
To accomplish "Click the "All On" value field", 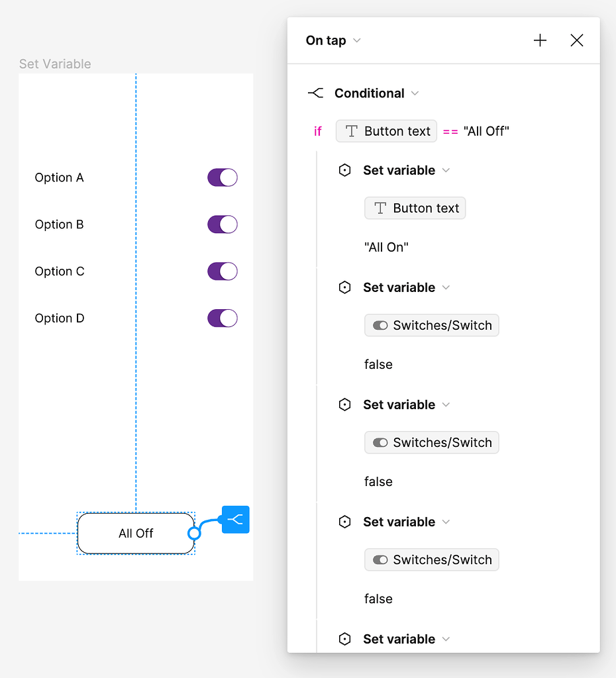I will 386,247.
